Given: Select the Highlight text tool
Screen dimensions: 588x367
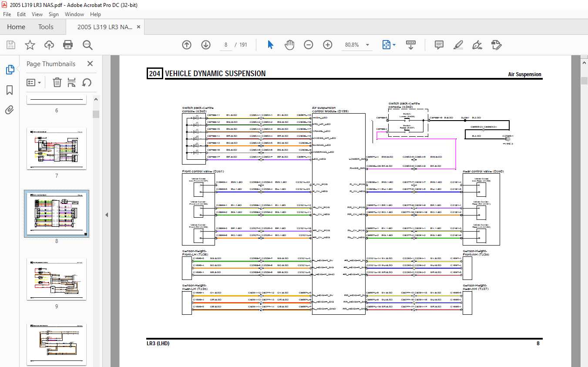Looking at the screenshot, I should pos(458,45).
